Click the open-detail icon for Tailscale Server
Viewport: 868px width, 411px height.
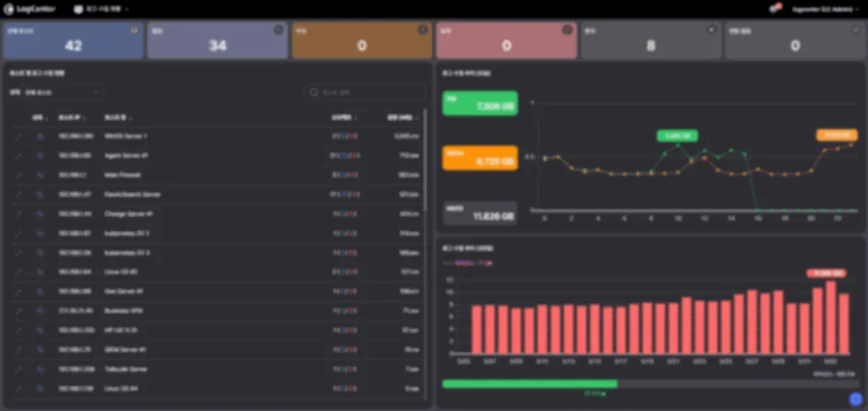[18, 369]
